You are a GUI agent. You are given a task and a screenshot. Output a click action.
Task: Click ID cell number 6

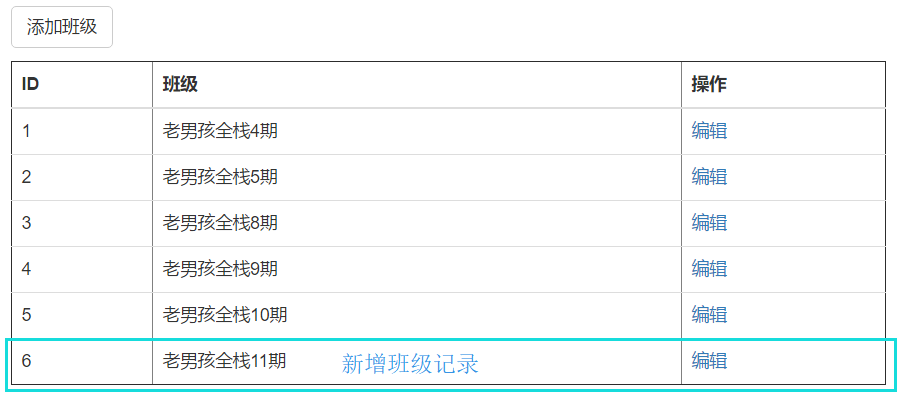coord(27,361)
